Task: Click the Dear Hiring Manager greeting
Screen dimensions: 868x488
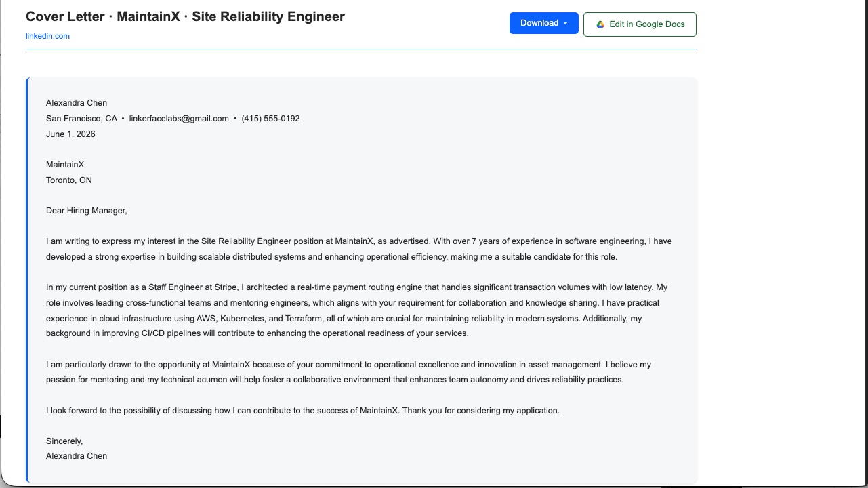Action: click(x=87, y=211)
